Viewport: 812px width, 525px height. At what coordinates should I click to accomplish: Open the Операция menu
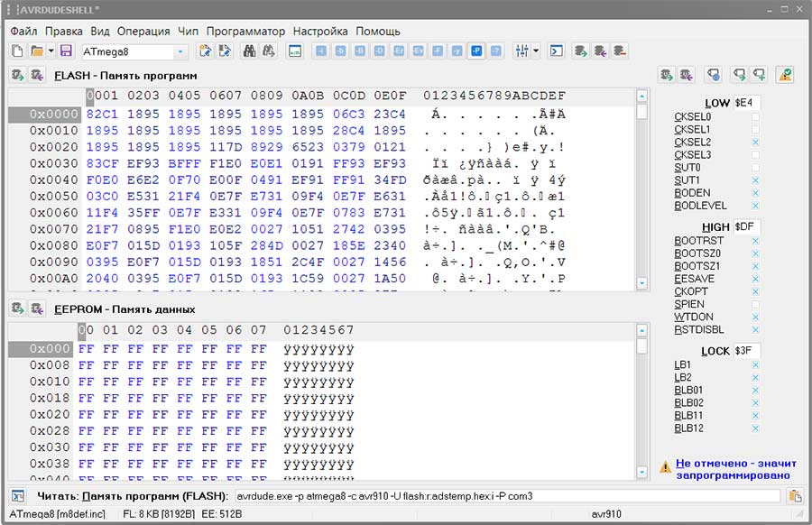pos(143,31)
